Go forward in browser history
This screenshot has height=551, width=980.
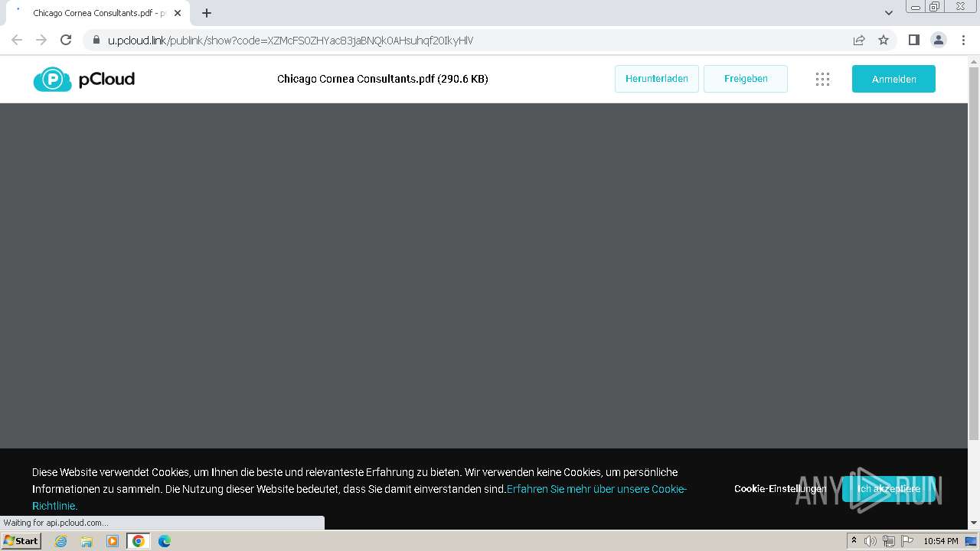(41, 40)
